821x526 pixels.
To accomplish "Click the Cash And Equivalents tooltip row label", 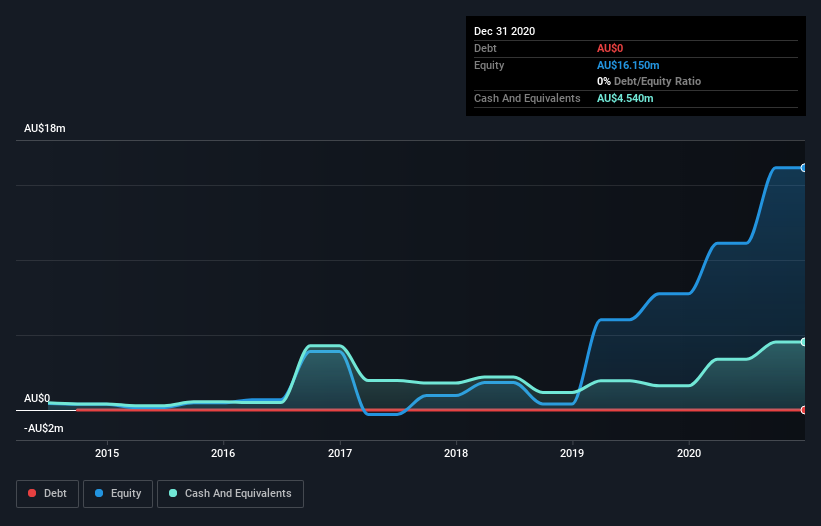I will click(x=527, y=98).
